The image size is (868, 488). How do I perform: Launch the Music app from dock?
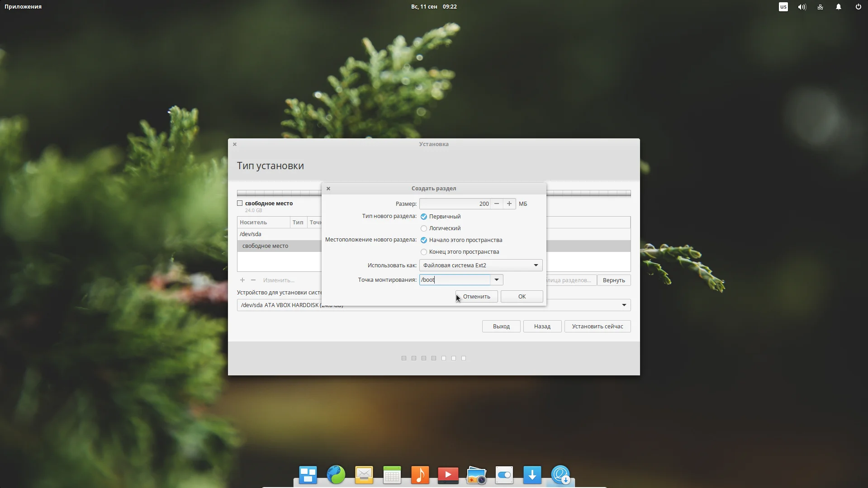(420, 475)
